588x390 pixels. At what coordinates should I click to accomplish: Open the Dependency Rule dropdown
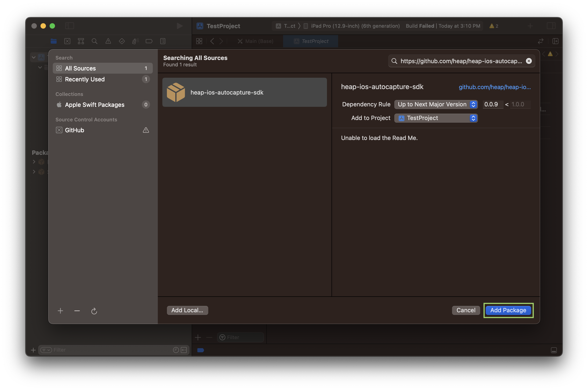(x=436, y=105)
